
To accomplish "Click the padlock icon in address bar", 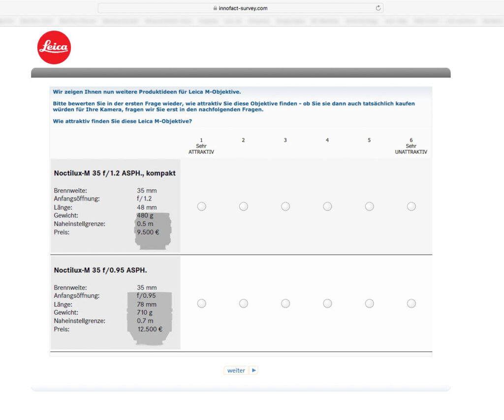I will 215,8.
